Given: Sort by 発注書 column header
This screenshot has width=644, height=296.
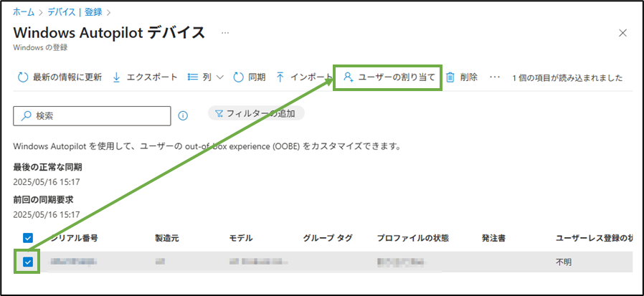Looking at the screenshot, I should pos(493,238).
